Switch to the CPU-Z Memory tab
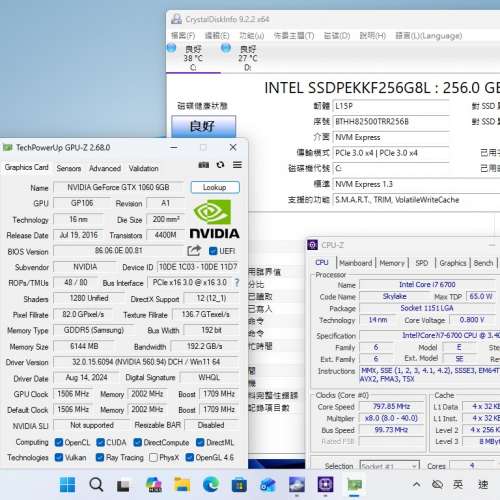The width and height of the screenshot is (500, 500). click(x=392, y=263)
